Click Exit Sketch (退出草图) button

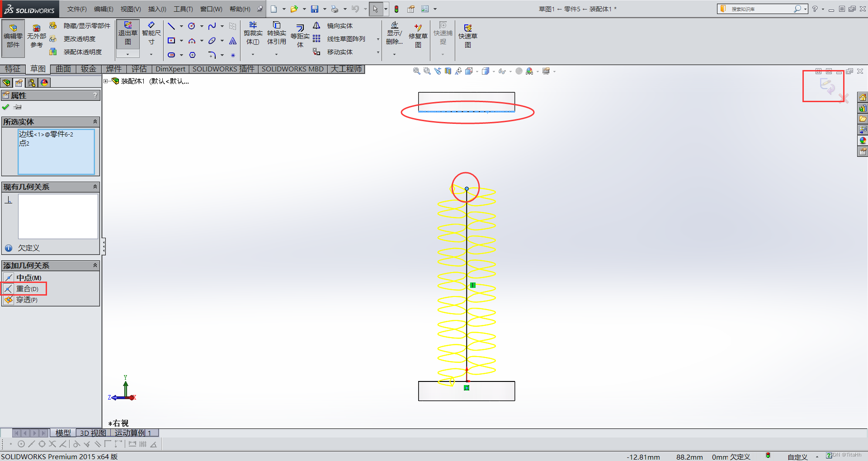coord(128,34)
